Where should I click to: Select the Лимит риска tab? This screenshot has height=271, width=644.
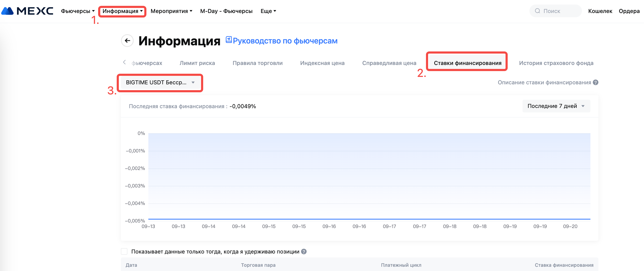197,63
